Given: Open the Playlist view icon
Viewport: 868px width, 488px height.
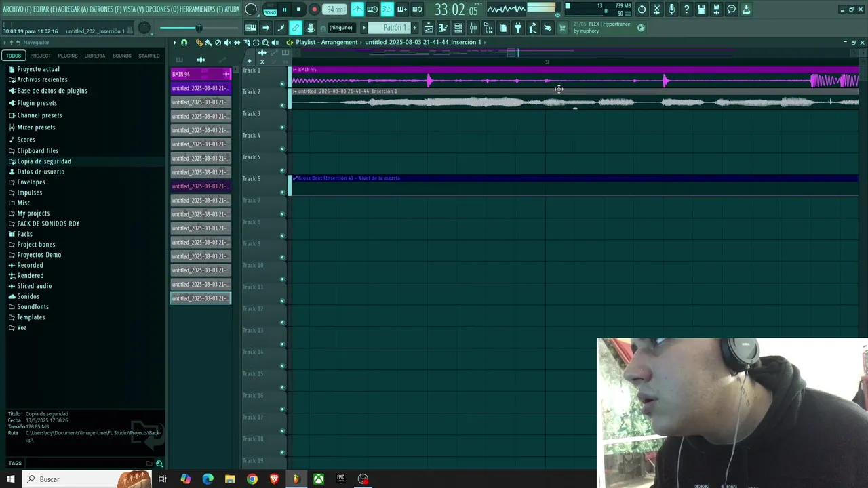Looking at the screenshot, I should coord(429,28).
